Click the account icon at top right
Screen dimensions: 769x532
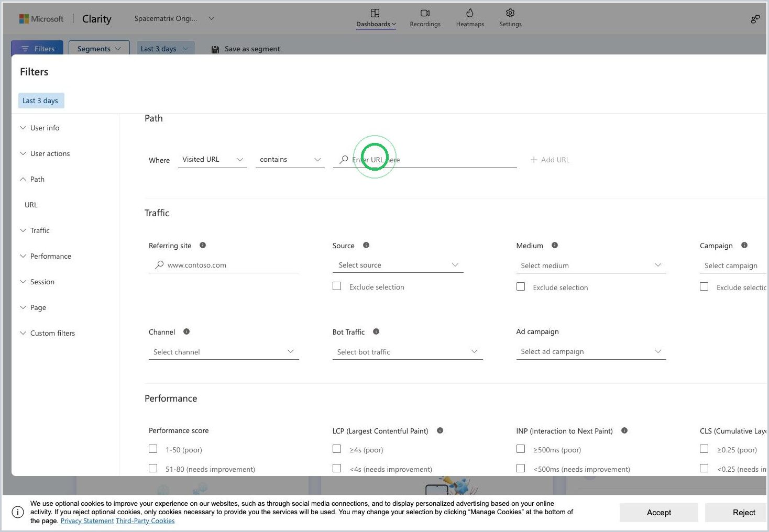pyautogui.click(x=755, y=19)
